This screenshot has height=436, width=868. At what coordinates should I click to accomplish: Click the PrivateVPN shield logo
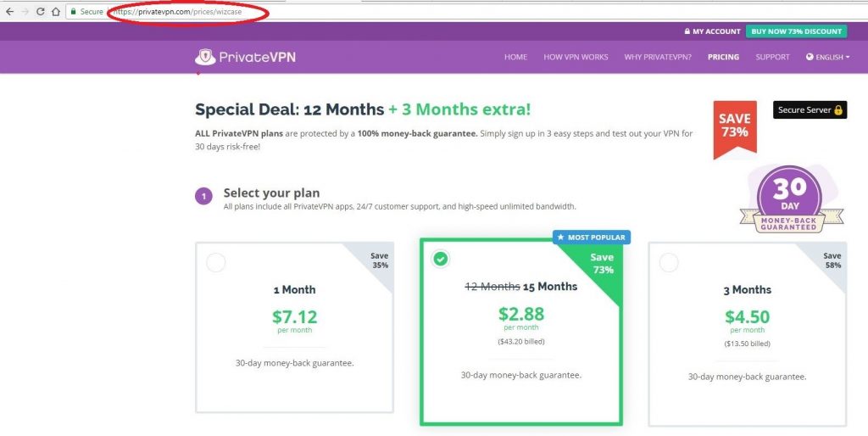pyautogui.click(x=205, y=57)
